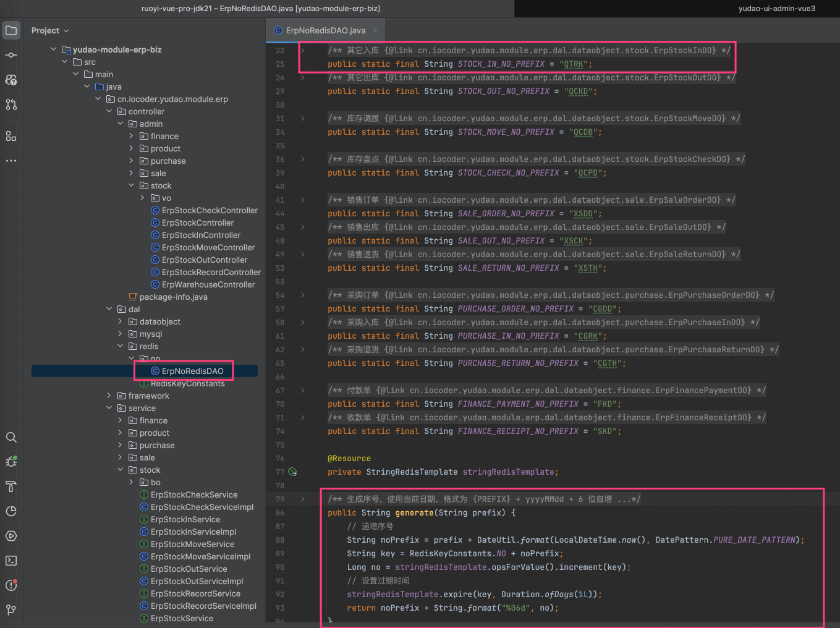Open the Build hammer tool window

[11, 486]
